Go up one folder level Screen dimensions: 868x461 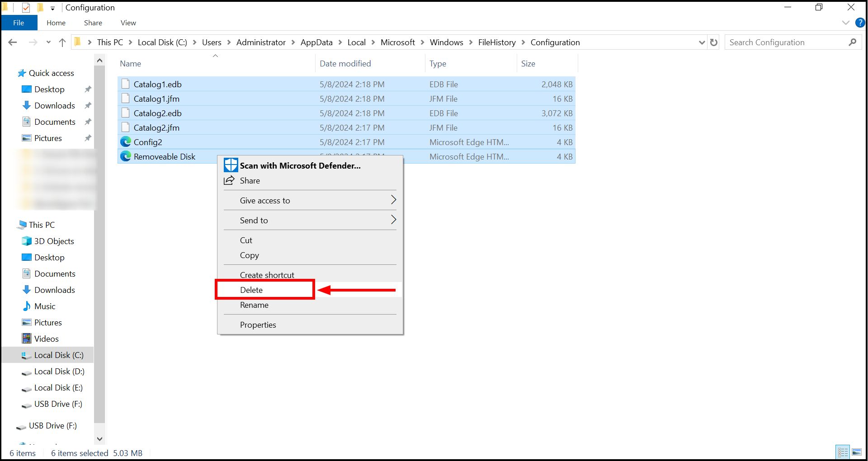point(62,42)
